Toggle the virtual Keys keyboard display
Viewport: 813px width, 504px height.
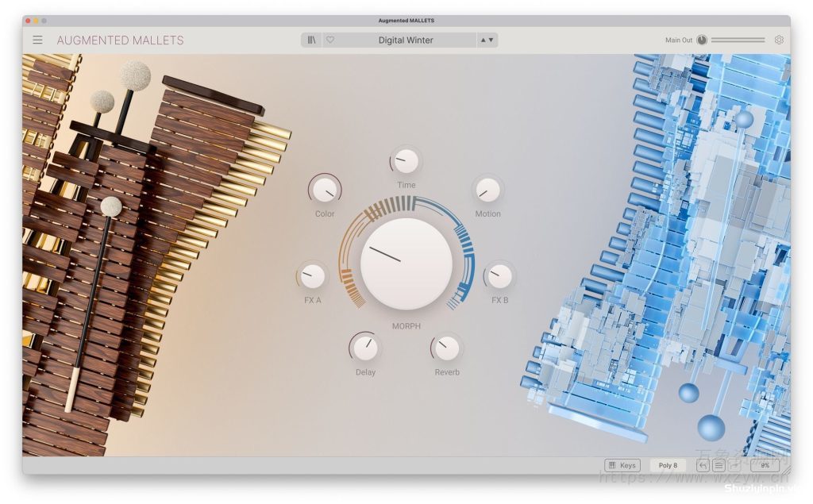pyautogui.click(x=623, y=465)
